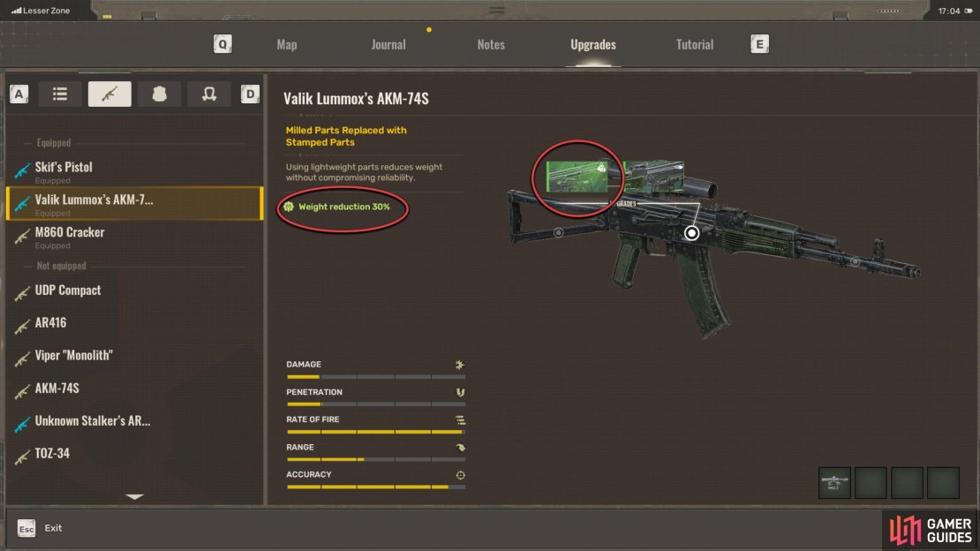Select the upgrade node on the barrel

click(855, 261)
